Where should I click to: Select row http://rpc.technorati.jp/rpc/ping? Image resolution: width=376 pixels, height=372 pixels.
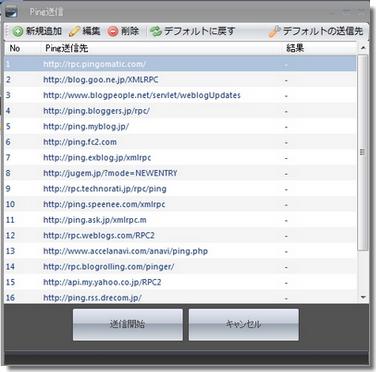pyautogui.click(x=180, y=189)
